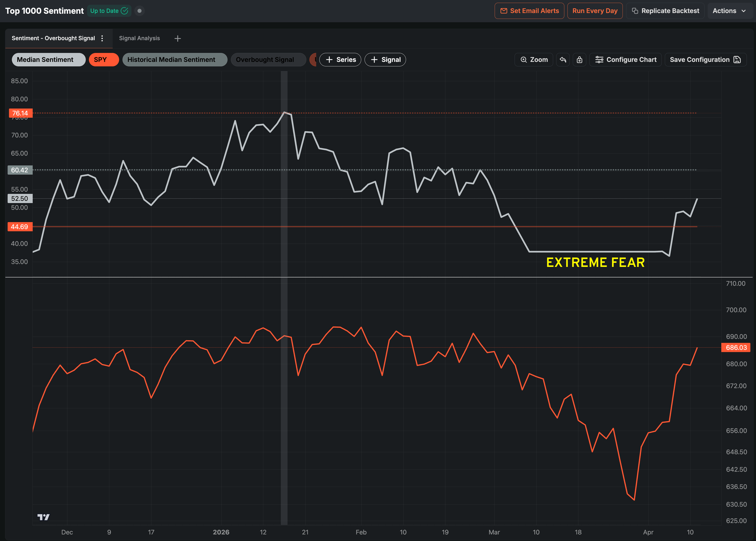Click the Zoom magnifier button
The height and width of the screenshot is (541, 756).
click(x=534, y=60)
